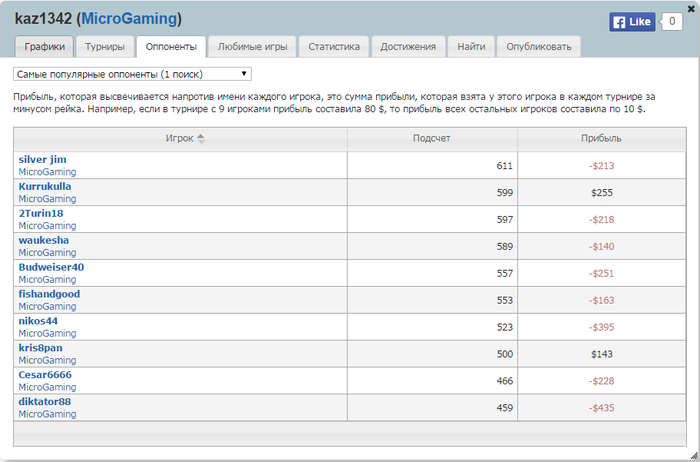Image resolution: width=700 pixels, height=462 pixels.
Task: Open player kris8pan profile
Action: point(40,347)
